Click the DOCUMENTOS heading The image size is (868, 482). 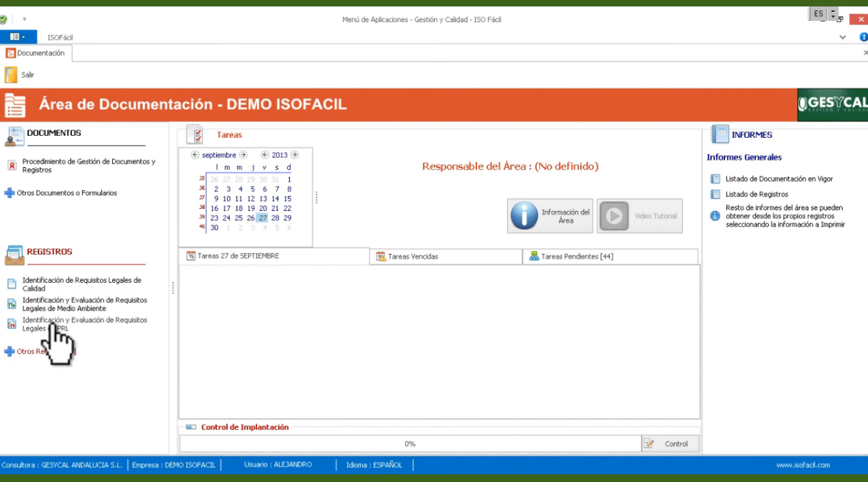pyautogui.click(x=54, y=133)
